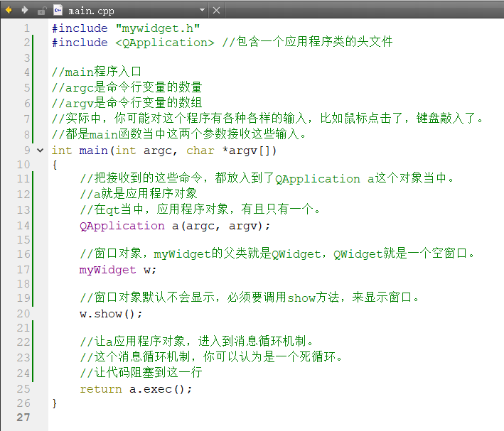The height and width of the screenshot is (431, 504).
Task: Open the main.cpp document dropdown
Action: [x=202, y=10]
